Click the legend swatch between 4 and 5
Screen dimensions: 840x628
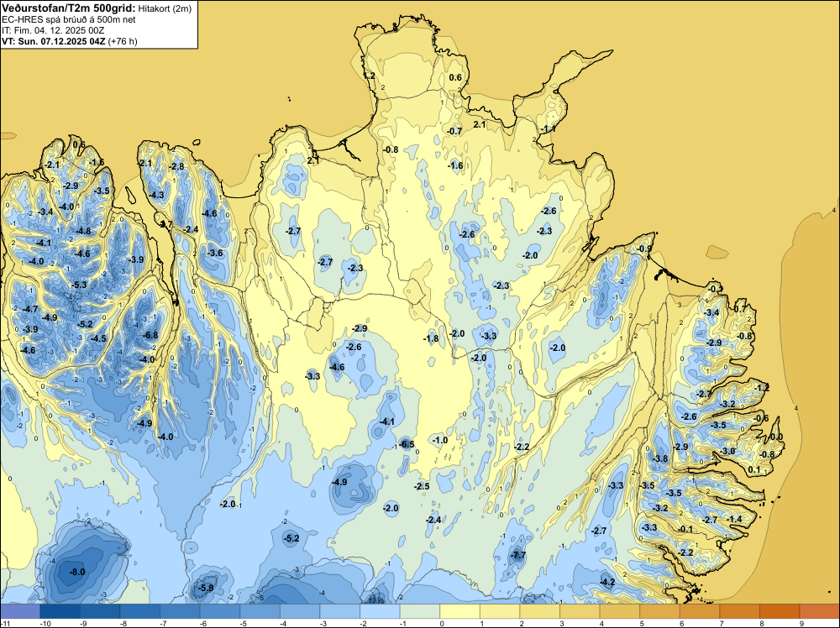click(x=620, y=611)
